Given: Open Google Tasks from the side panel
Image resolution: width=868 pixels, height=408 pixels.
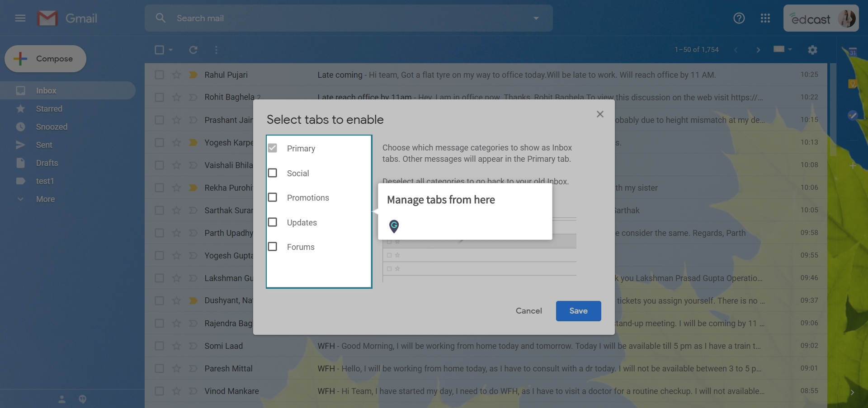Looking at the screenshot, I should point(853,115).
